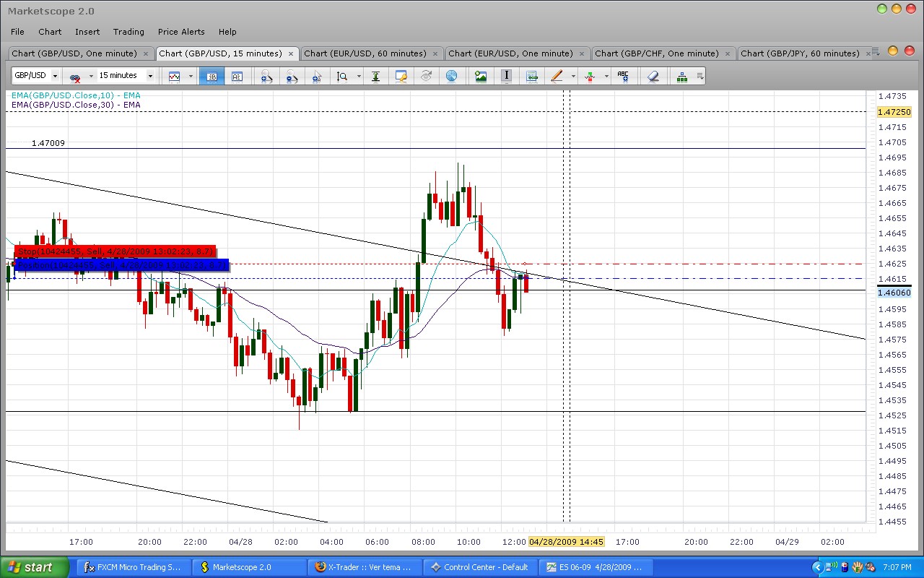
Task: Open the Insert menu
Action: tap(87, 32)
